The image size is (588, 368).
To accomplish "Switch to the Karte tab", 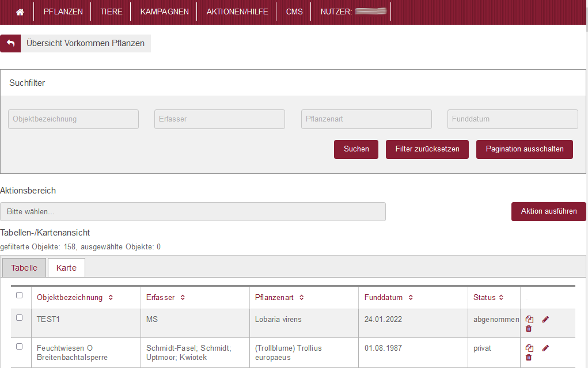I will click(66, 268).
